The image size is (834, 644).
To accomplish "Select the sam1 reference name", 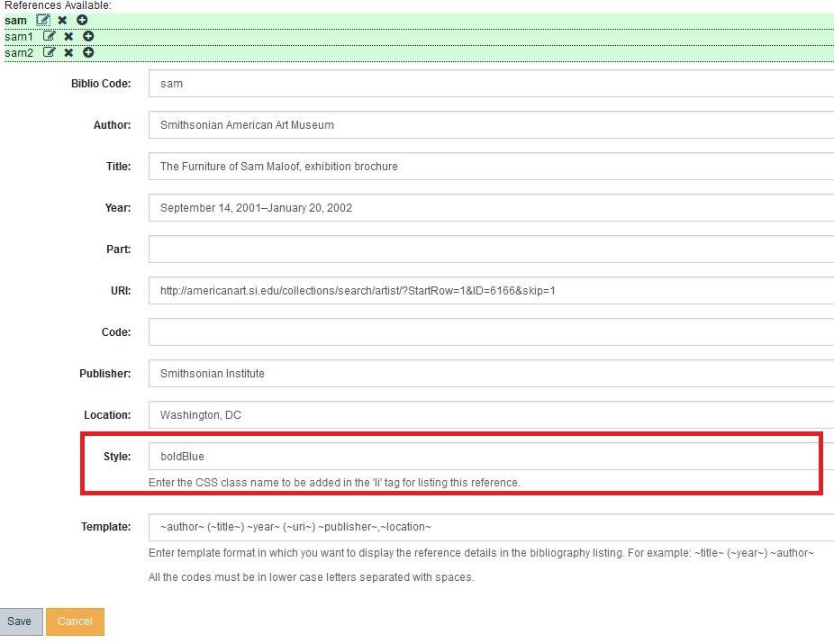I will pos(19,37).
